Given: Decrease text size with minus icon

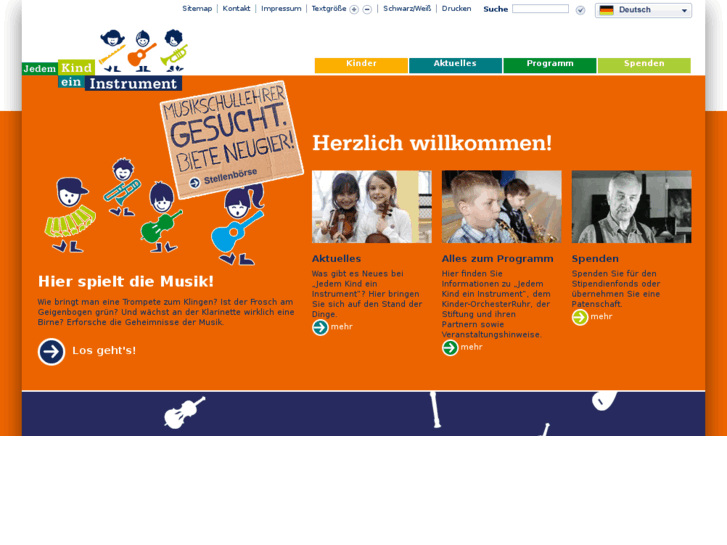Looking at the screenshot, I should point(367,10).
